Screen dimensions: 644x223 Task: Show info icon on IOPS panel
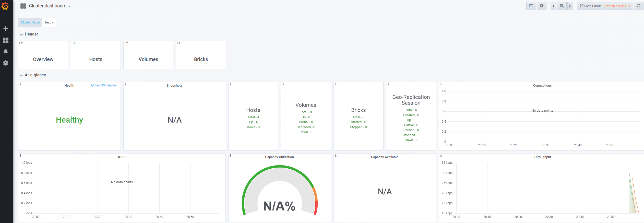(x=20, y=155)
